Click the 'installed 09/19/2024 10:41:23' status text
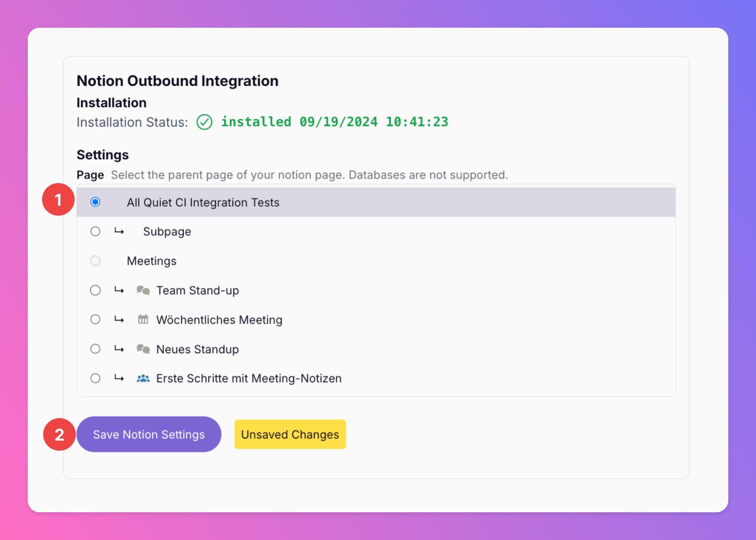This screenshot has width=756, height=540. pos(334,122)
